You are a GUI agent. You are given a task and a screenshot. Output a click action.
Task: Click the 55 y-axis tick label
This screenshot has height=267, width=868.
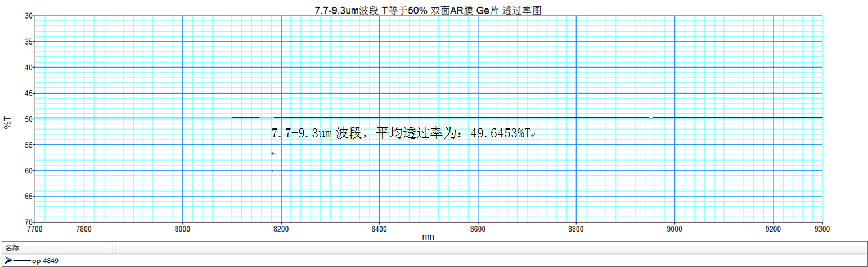coord(28,145)
